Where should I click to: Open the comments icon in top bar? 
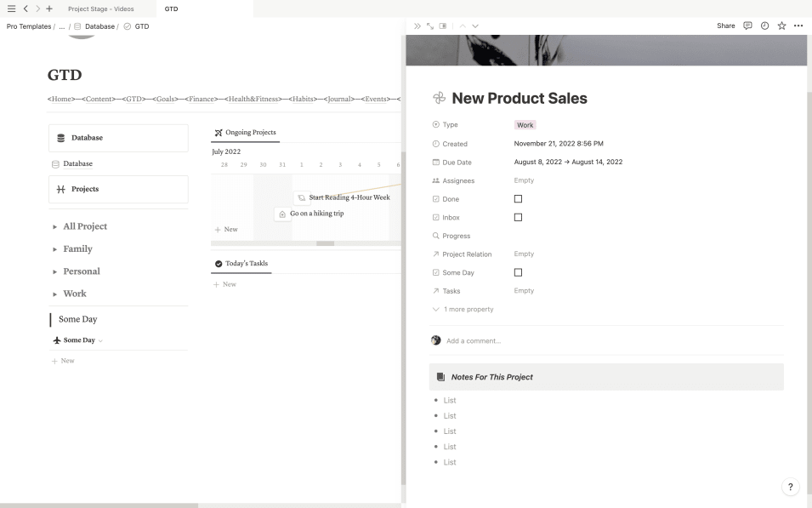pos(747,26)
